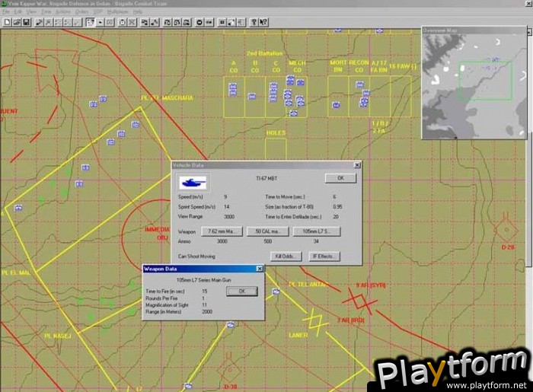The height and width of the screenshot is (392, 533).
Task: Click the arrow-with-question-mark context help icon
Action: pos(263,22)
